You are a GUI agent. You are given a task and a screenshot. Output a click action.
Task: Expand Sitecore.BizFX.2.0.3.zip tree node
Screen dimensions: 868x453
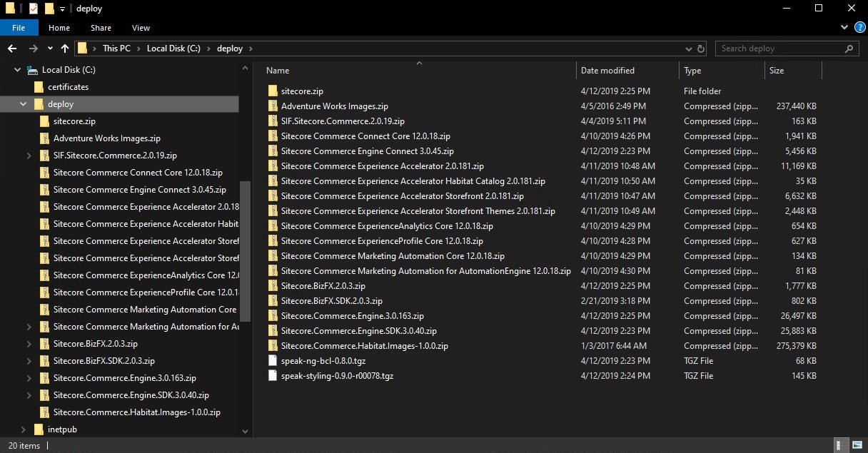pyautogui.click(x=29, y=344)
